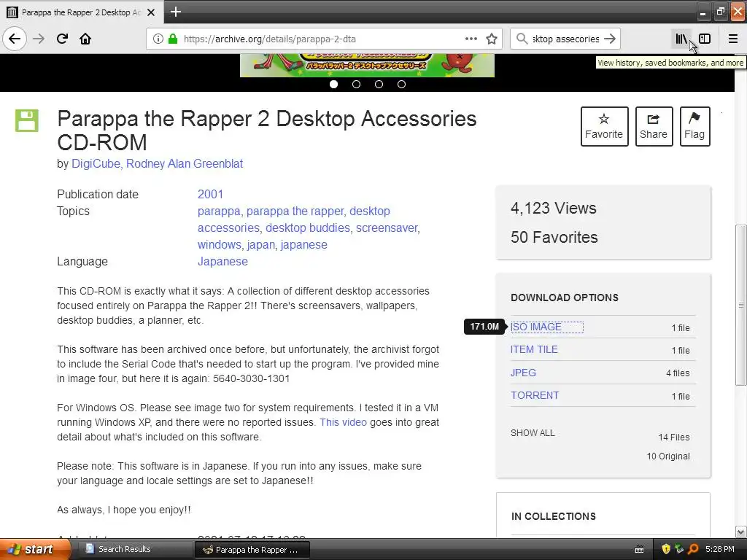Open the desktop buddies topic link
This screenshot has height=560, width=747.
point(308,228)
